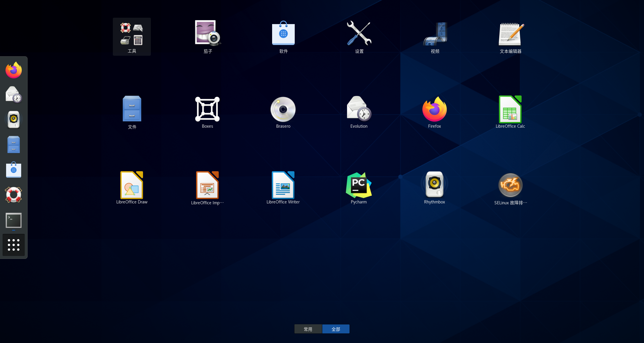Screen dimensions: 644x343
Task: Open Evolution mail in the app grid
Action: (x=359, y=112)
